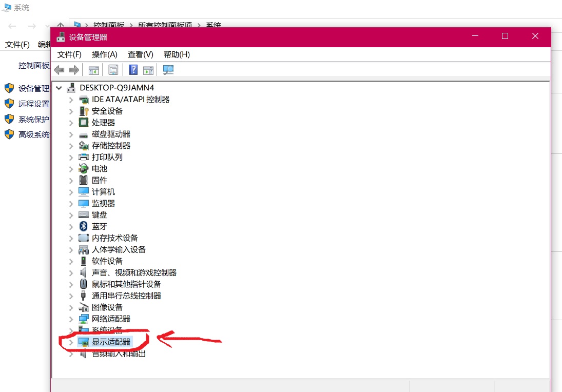The width and height of the screenshot is (562, 392).
Task: Click the Forward arrow in Device Manager toolbar
Action: click(x=74, y=70)
